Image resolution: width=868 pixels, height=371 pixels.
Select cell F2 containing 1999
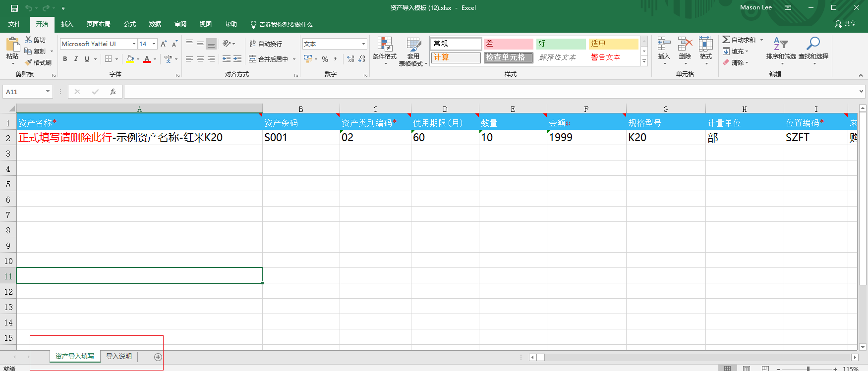586,137
